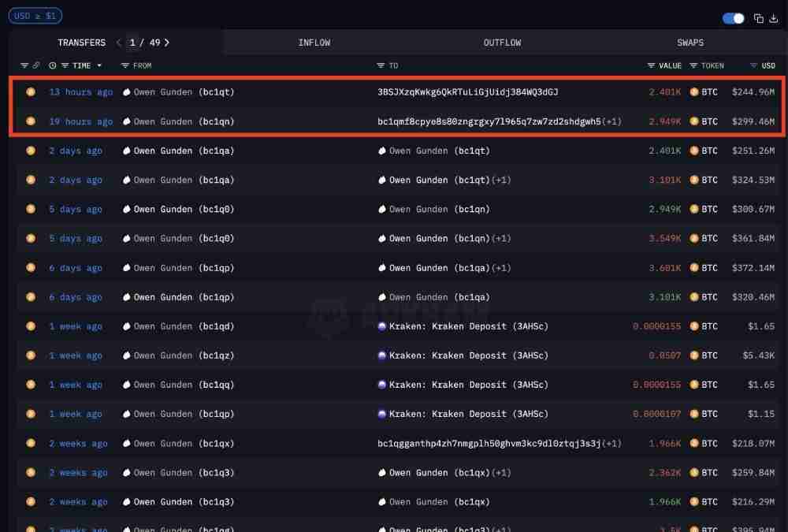Click the filter icon beside the TO column
This screenshot has height=532, width=788.
coord(381,65)
